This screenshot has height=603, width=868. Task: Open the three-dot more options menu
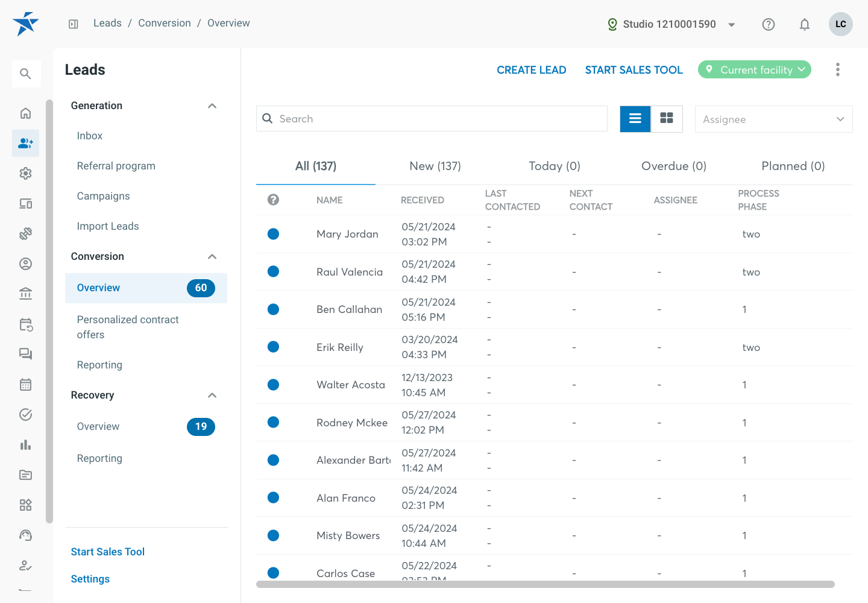point(838,69)
